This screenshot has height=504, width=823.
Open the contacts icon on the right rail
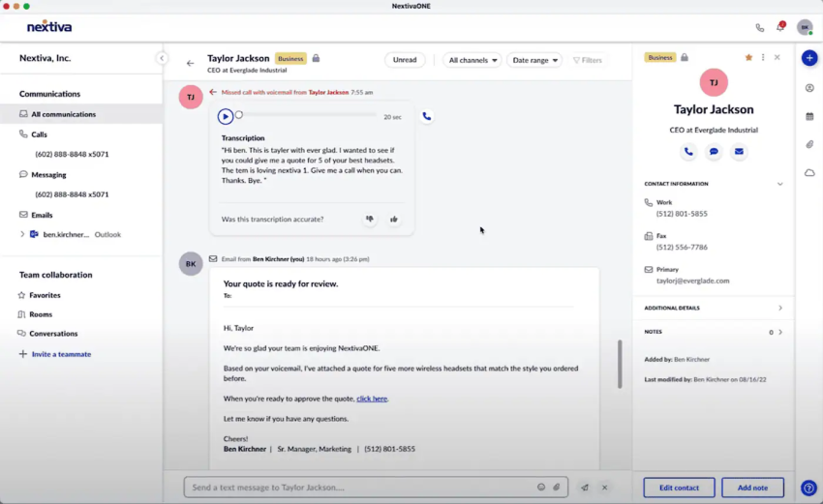point(809,88)
